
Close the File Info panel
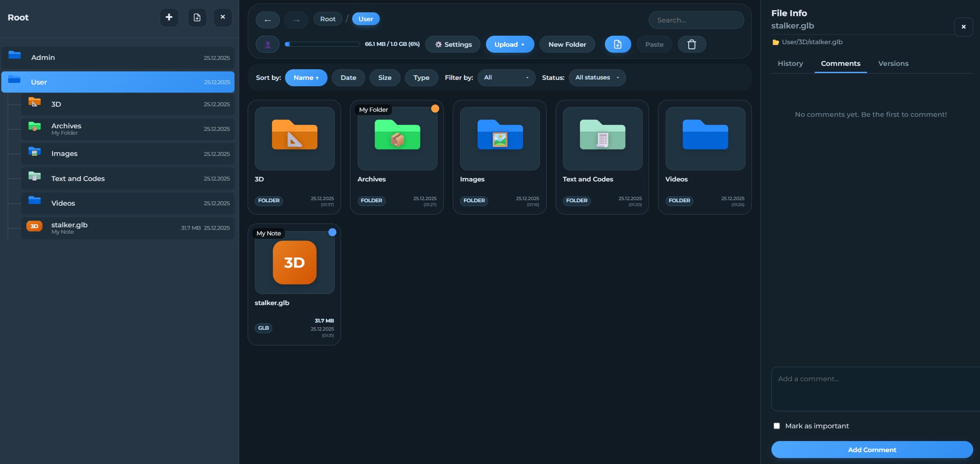pyautogui.click(x=963, y=27)
